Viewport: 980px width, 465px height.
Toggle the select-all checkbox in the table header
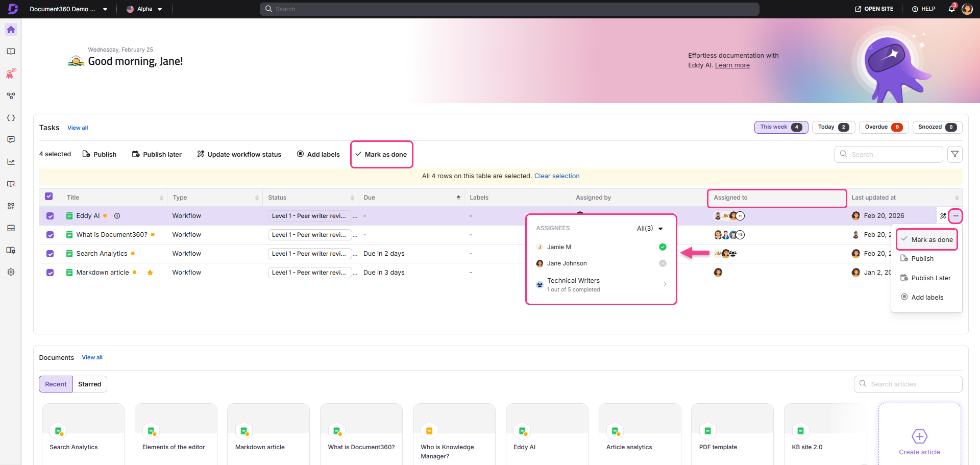coord(50,197)
